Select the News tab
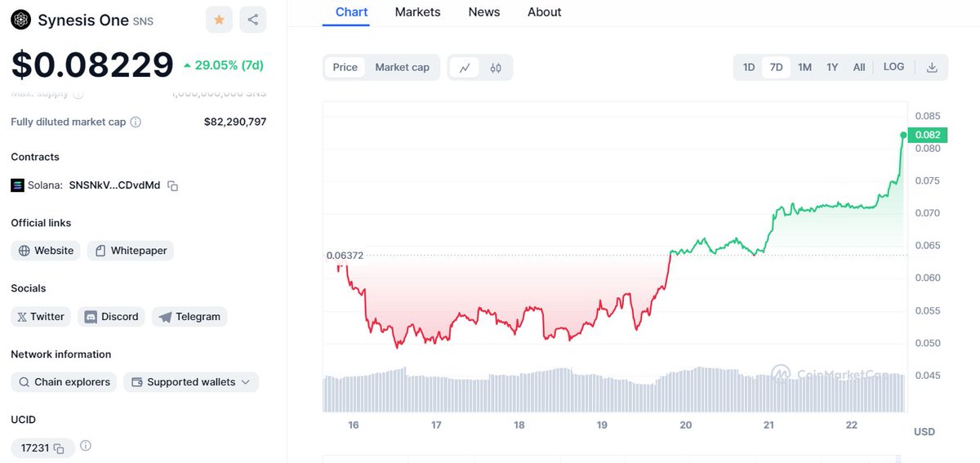 [x=484, y=12]
